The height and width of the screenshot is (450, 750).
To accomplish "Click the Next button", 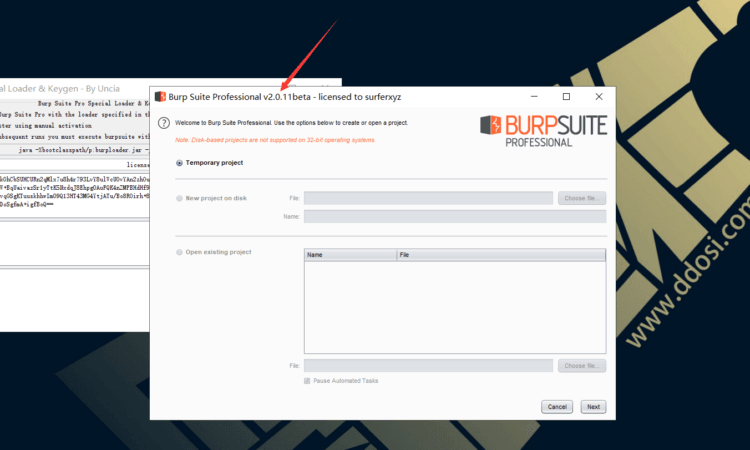I will click(x=593, y=406).
